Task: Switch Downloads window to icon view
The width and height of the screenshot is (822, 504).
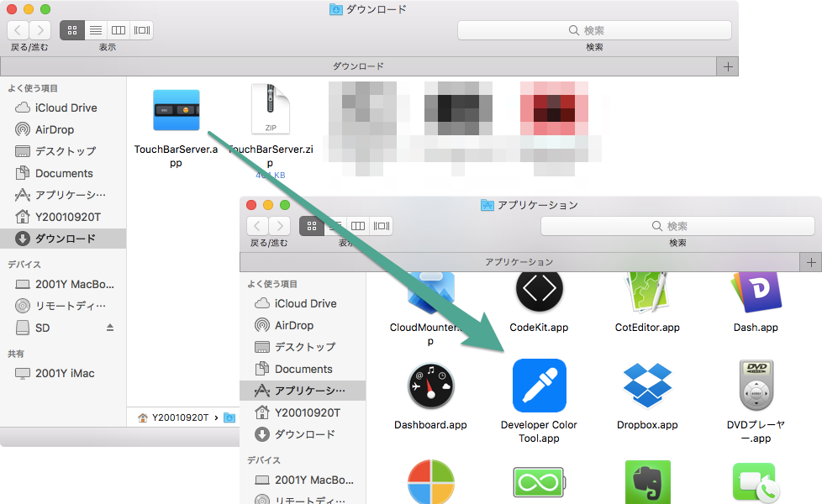Action: (x=72, y=30)
